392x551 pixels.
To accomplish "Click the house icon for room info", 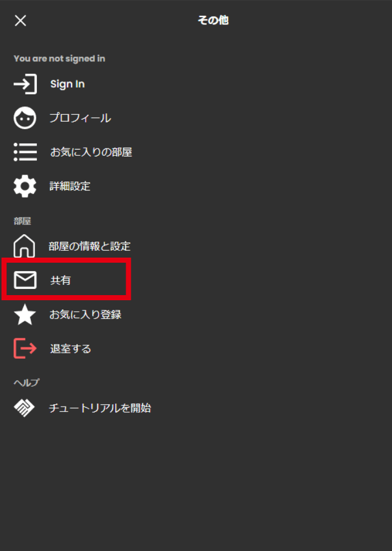I will (24, 246).
